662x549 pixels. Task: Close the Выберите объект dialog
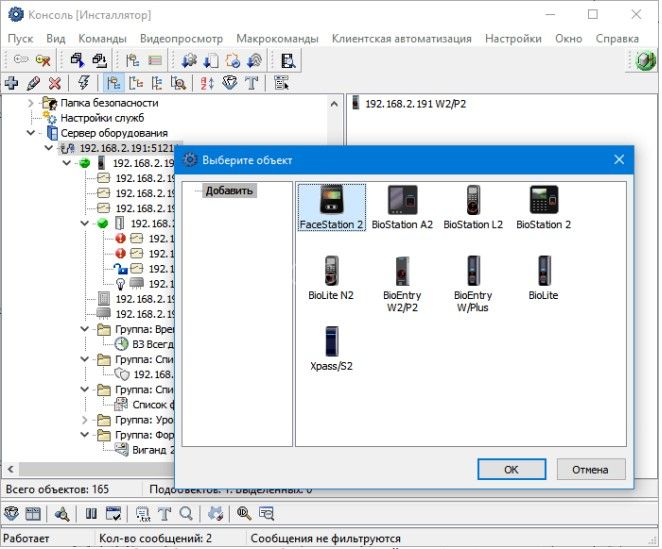pos(619,160)
